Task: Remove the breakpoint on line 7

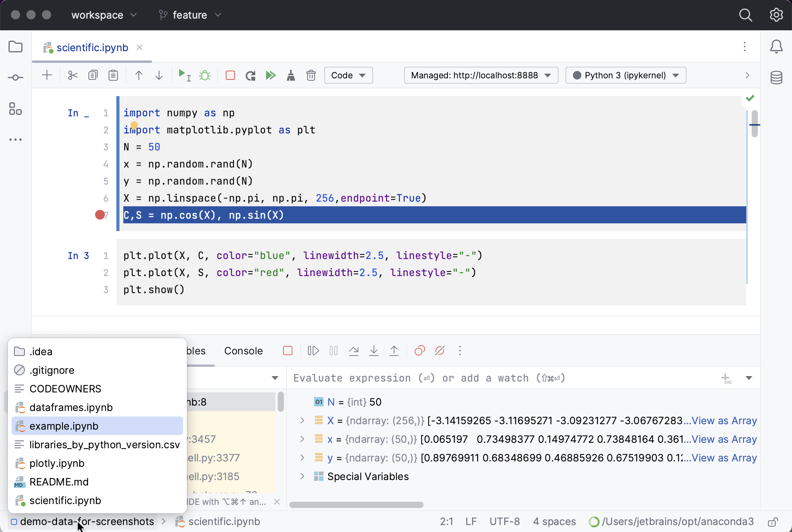Action: click(100, 215)
